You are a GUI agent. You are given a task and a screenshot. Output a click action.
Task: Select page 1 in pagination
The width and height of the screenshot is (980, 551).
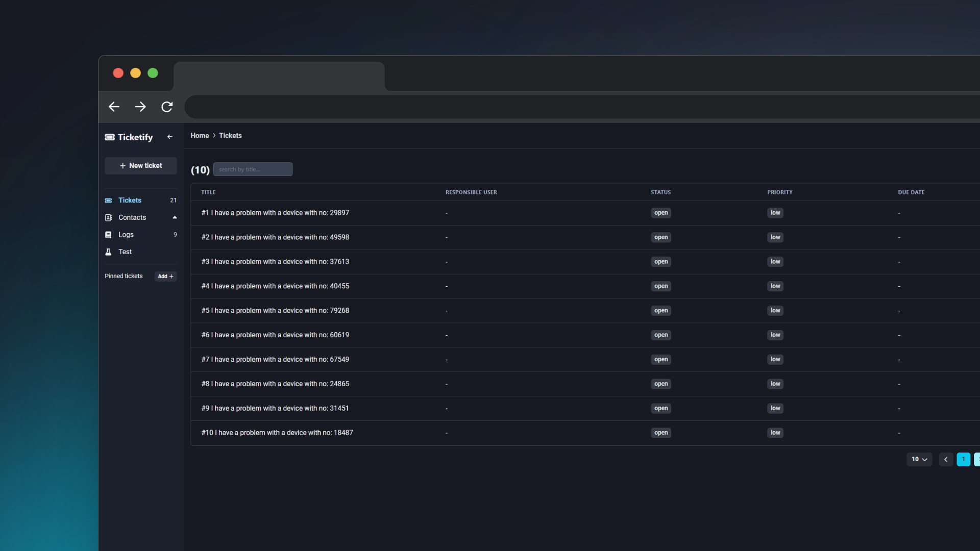tap(963, 459)
